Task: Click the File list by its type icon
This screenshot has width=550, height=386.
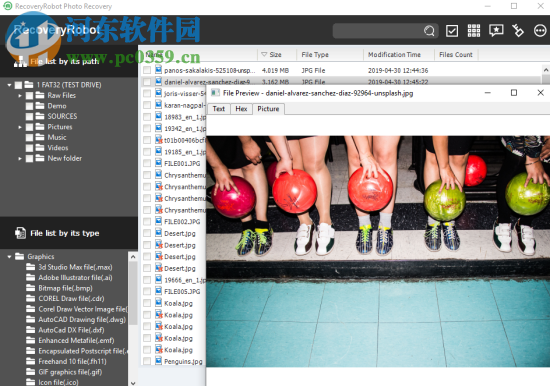Action: click(20, 233)
